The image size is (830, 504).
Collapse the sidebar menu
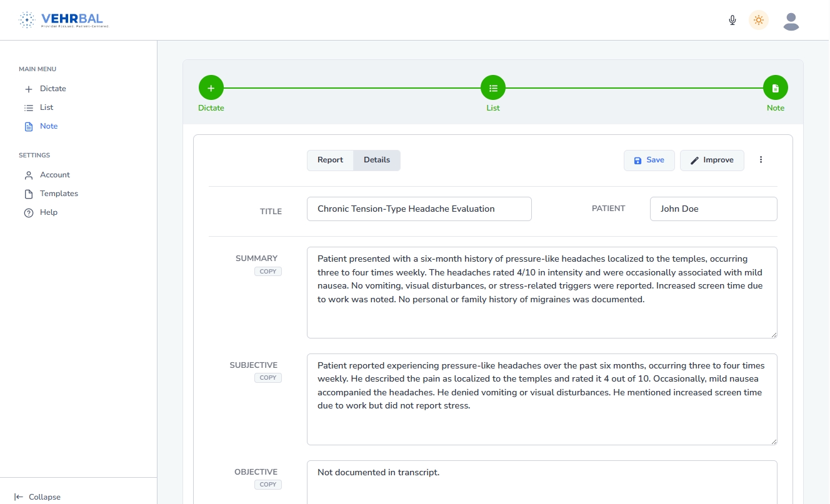pyautogui.click(x=37, y=497)
